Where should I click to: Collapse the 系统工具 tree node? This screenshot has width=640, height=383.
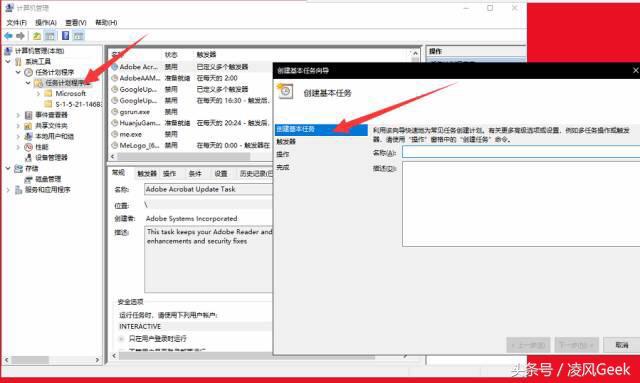[x=8, y=62]
